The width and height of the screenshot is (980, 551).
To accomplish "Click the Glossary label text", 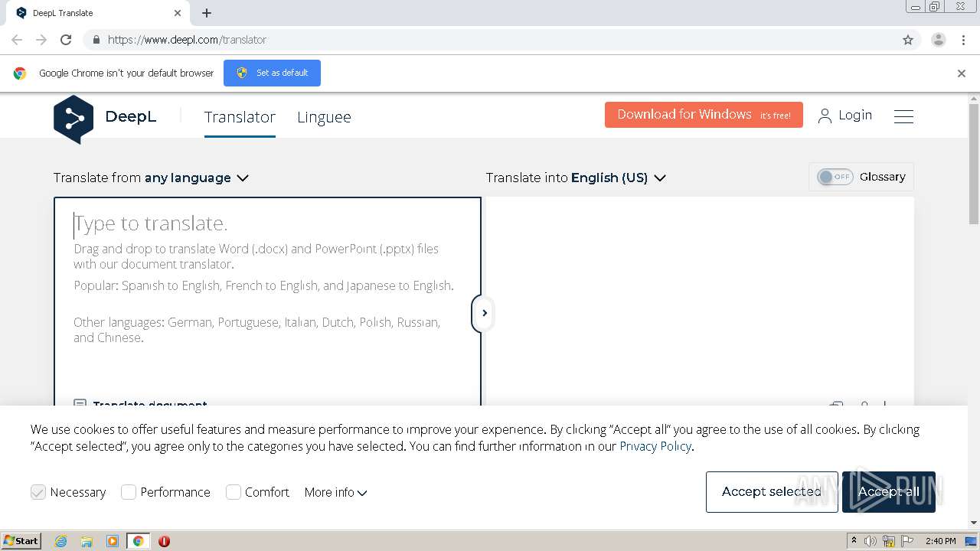I will (x=882, y=177).
